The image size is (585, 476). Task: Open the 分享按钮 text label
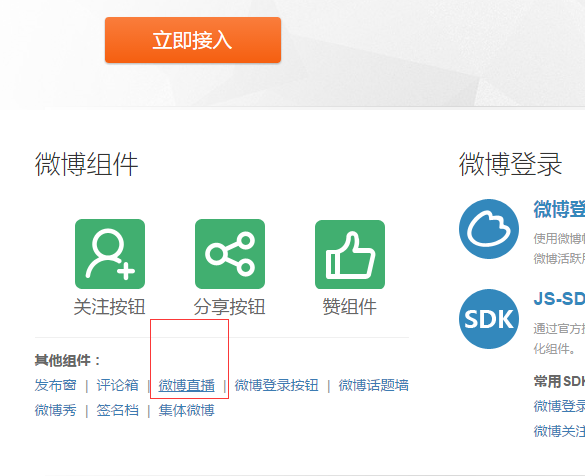(x=229, y=307)
